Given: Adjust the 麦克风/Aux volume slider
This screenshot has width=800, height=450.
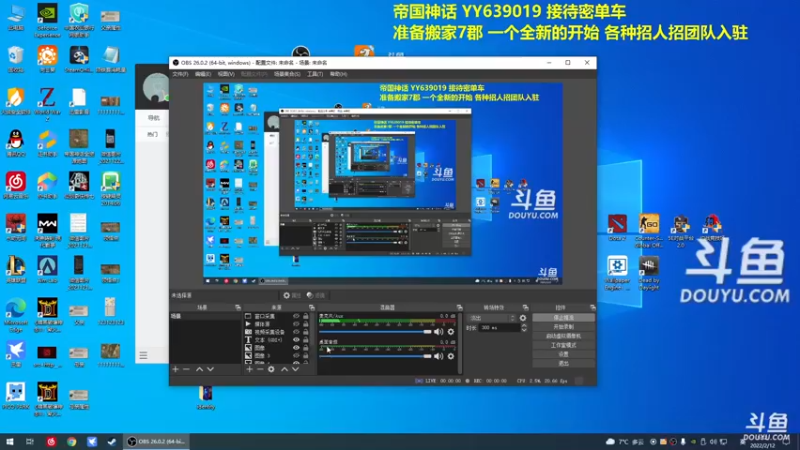Looking at the screenshot, I should point(376,332).
